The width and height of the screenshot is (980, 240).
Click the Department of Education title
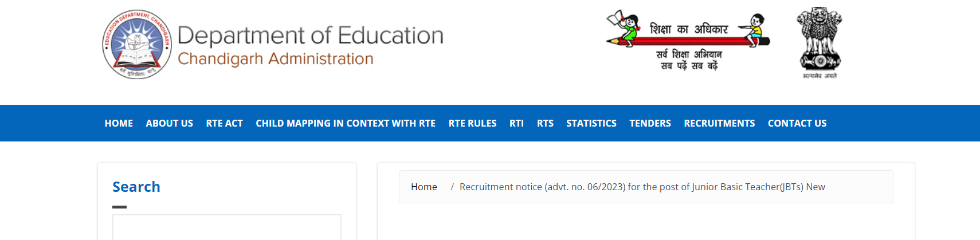[x=311, y=36]
